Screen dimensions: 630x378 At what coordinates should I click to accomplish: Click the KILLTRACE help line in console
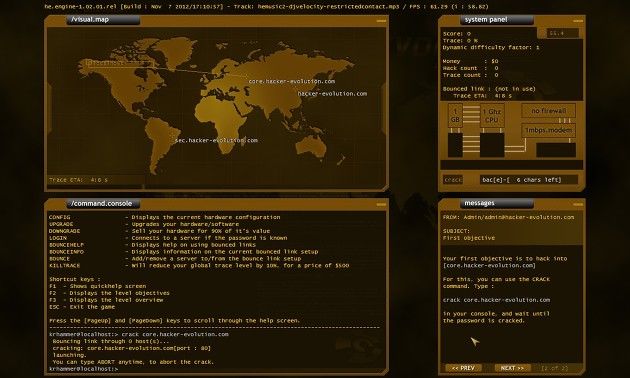tap(199, 266)
